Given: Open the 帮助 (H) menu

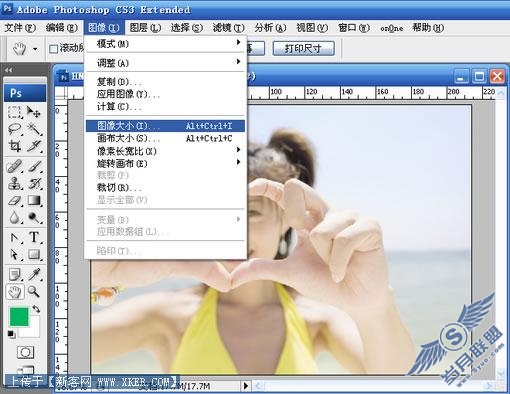Looking at the screenshot, I should click(x=428, y=28).
